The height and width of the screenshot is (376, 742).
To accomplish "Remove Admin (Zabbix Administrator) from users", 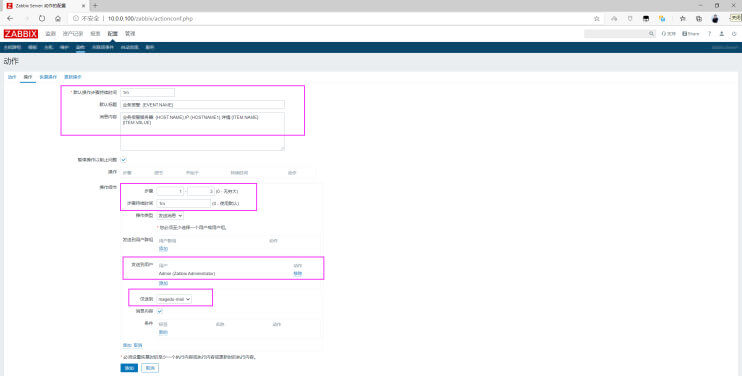I will point(297,274).
